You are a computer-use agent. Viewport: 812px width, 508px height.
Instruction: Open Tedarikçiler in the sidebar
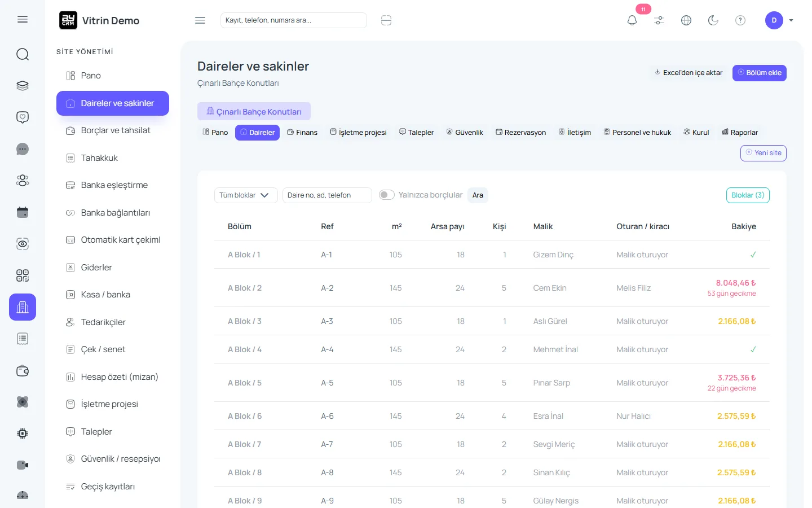pyautogui.click(x=113, y=322)
